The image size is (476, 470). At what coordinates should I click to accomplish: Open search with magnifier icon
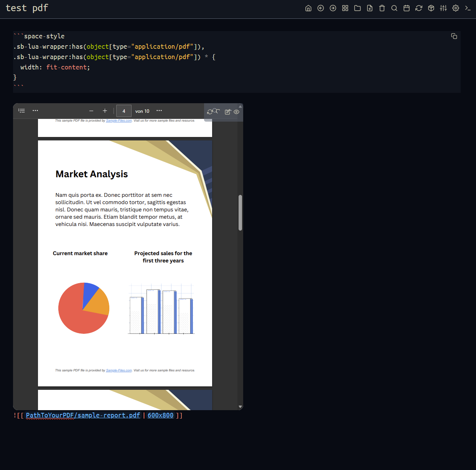coord(394,8)
